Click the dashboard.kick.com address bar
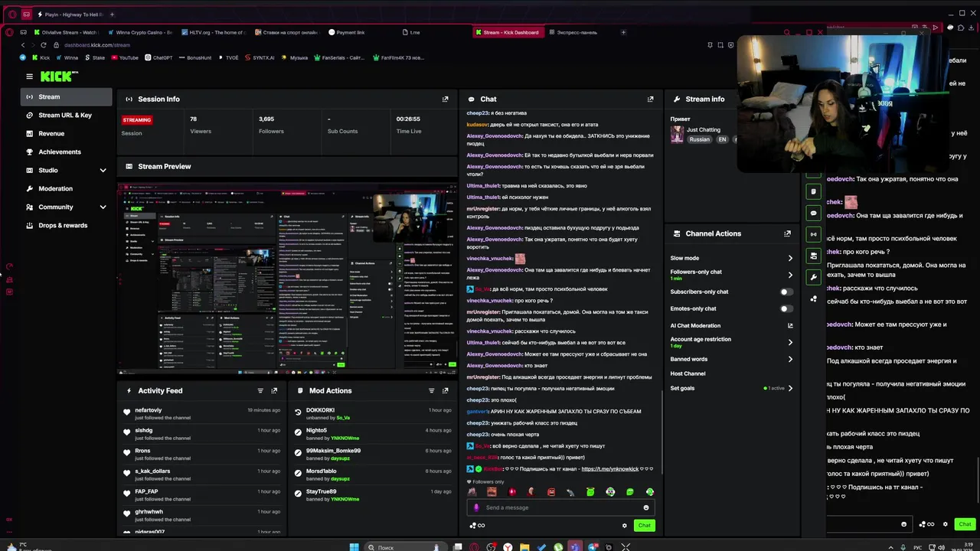Image resolution: width=980 pixels, height=551 pixels. tap(97, 45)
